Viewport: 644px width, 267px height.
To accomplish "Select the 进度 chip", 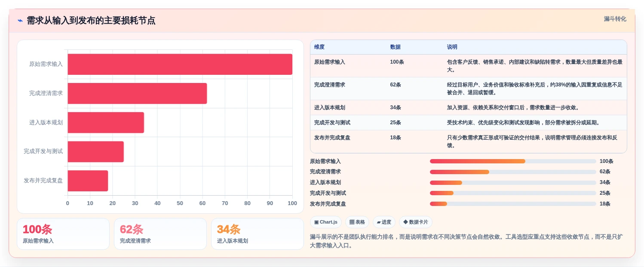I will pyautogui.click(x=384, y=222).
